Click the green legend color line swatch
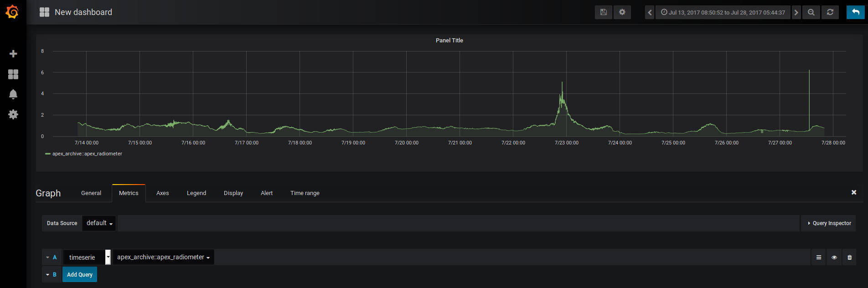 (47, 154)
